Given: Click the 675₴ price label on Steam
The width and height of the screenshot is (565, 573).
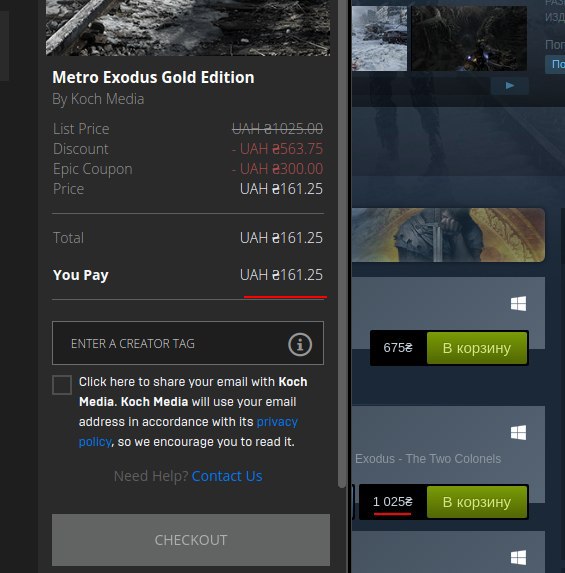Looking at the screenshot, I should (398, 348).
